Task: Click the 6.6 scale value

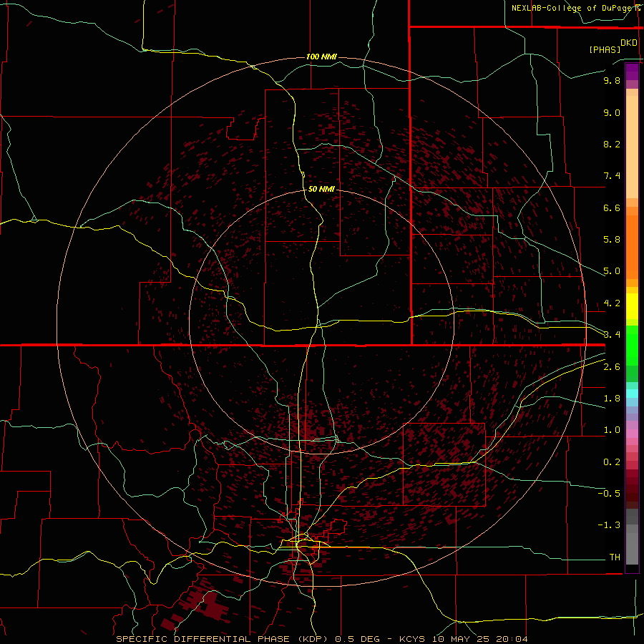Action: [x=612, y=208]
